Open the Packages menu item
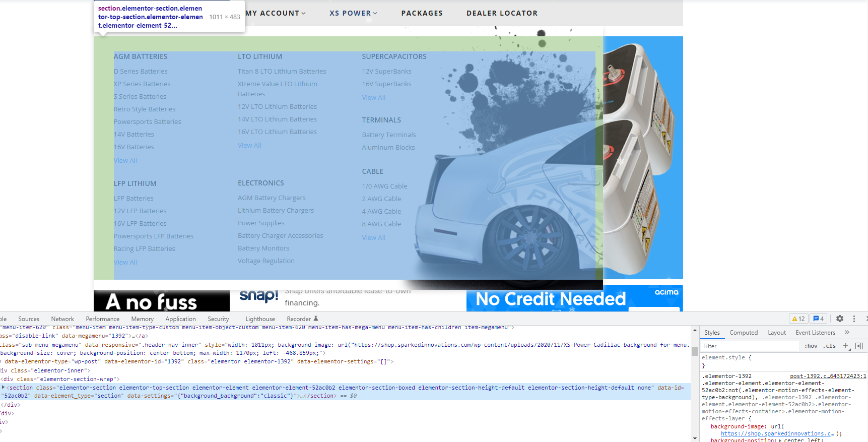Viewport: 868px width, 442px height. pyautogui.click(x=422, y=13)
